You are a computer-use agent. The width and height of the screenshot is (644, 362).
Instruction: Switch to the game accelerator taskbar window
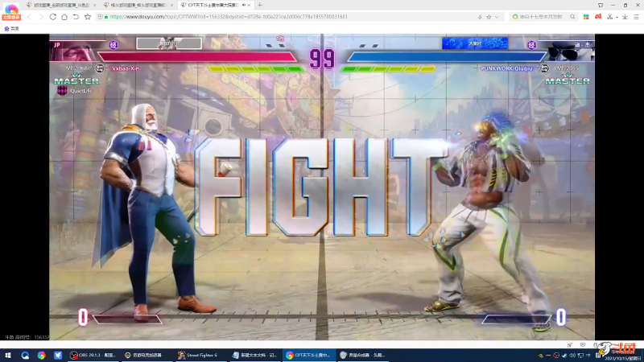pos(147,356)
